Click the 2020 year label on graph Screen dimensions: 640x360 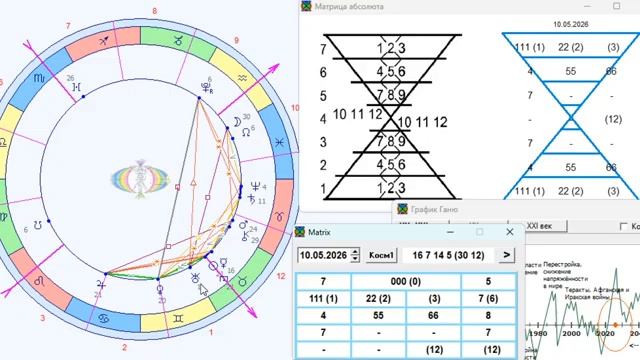606,333
